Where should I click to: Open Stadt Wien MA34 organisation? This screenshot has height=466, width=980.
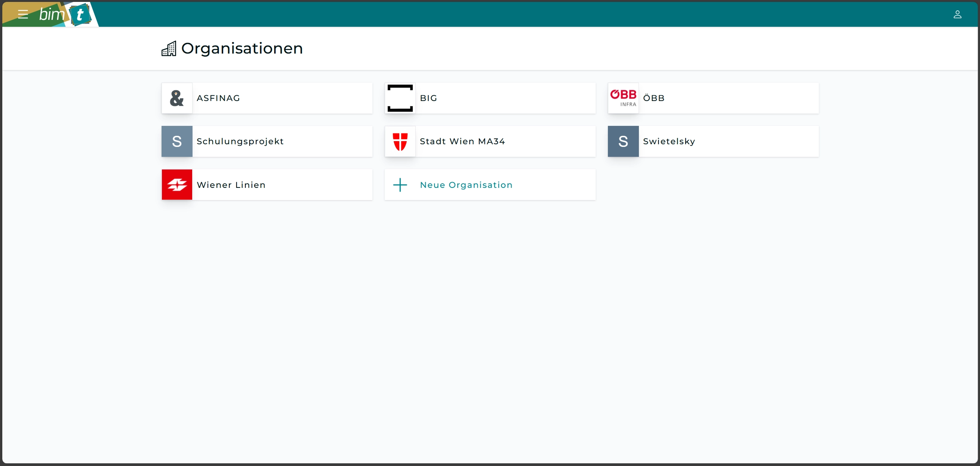click(462, 142)
